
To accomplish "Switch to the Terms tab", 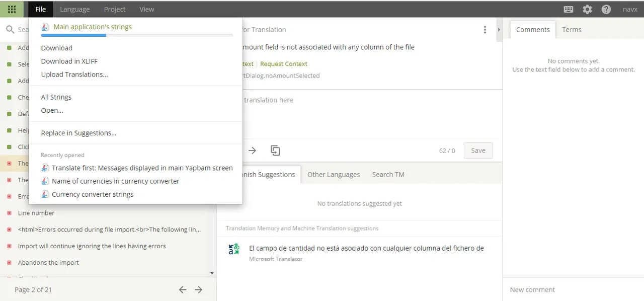I will (x=572, y=30).
